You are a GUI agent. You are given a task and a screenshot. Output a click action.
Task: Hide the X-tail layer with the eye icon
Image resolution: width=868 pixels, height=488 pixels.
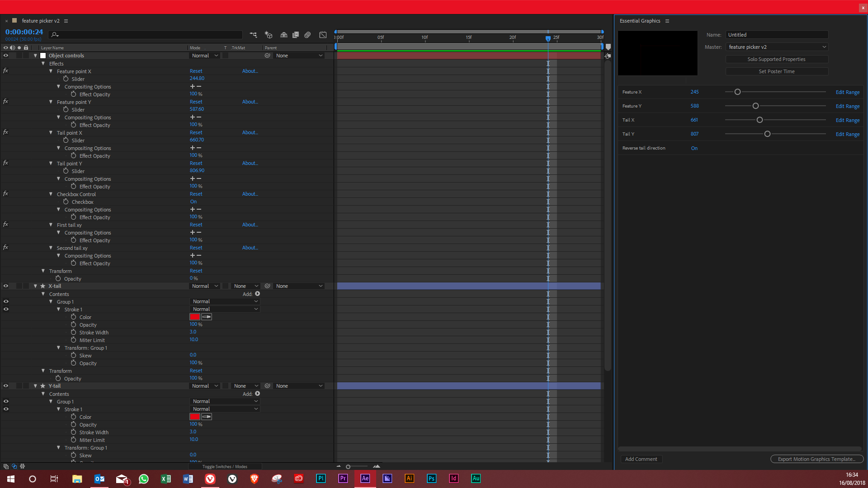coord(6,286)
